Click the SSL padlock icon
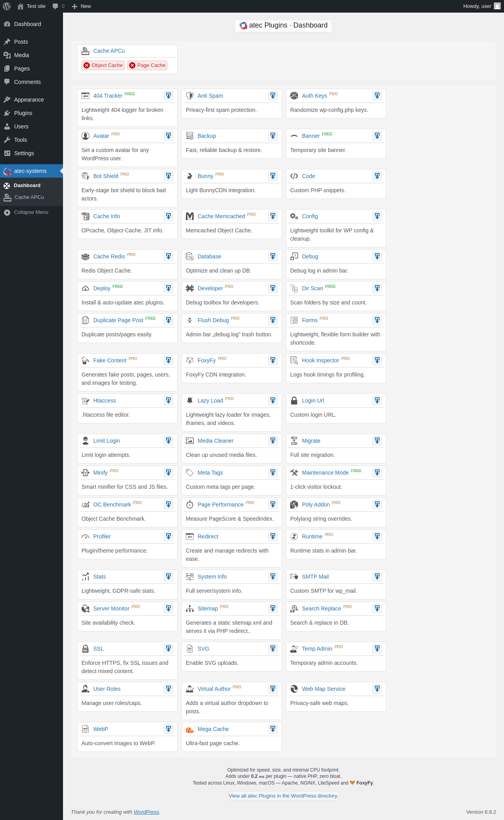The image size is (504, 820). [85, 649]
